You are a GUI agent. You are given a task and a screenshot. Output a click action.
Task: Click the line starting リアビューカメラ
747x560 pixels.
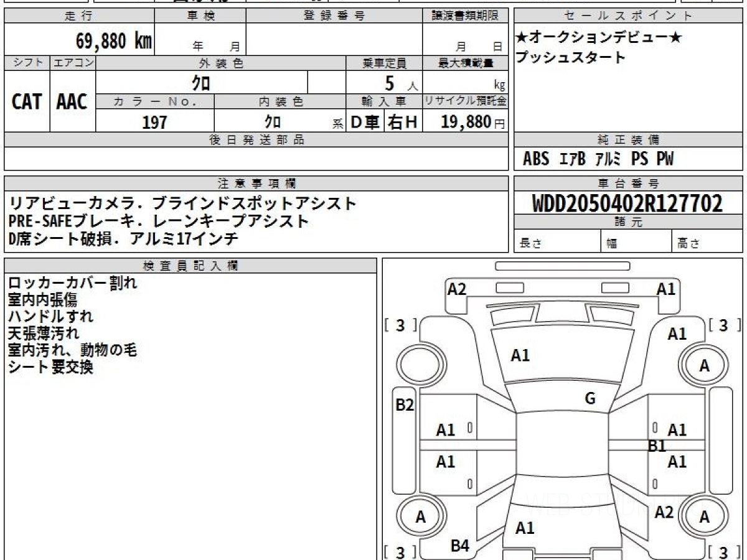click(x=183, y=203)
